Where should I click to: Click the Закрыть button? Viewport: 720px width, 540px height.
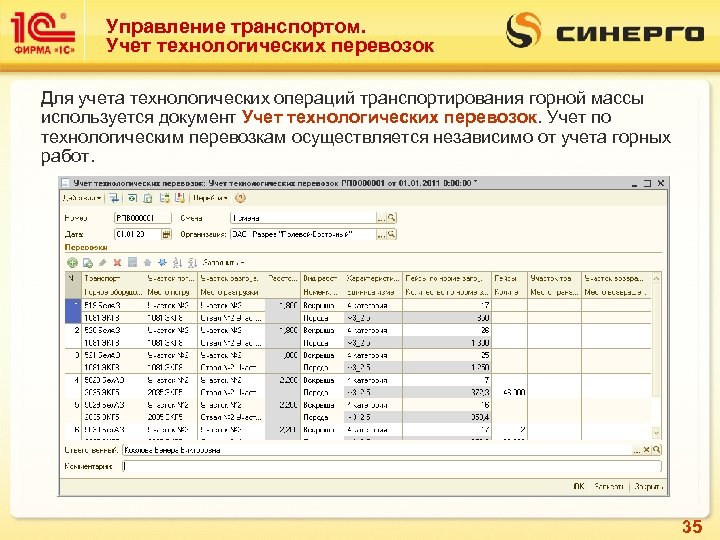tap(648, 486)
